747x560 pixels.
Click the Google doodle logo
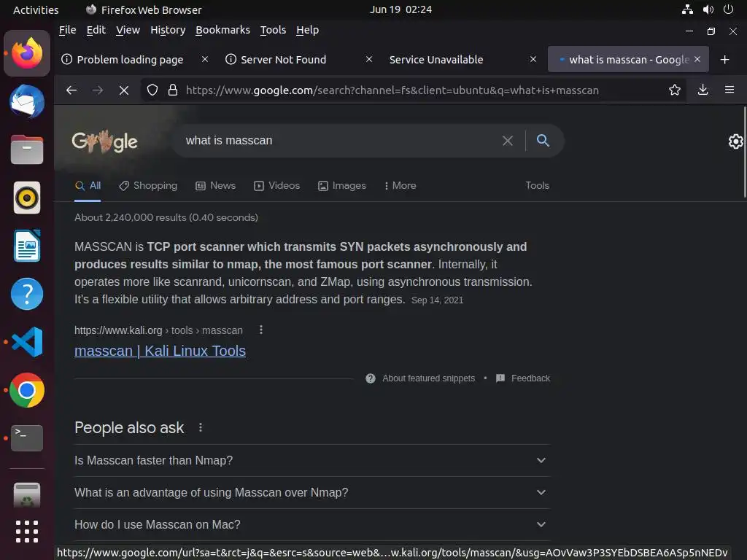(105, 141)
